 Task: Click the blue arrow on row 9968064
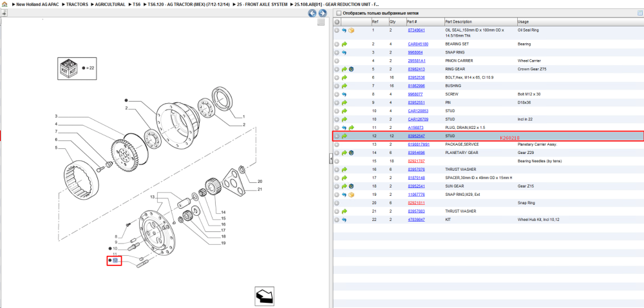344,53
